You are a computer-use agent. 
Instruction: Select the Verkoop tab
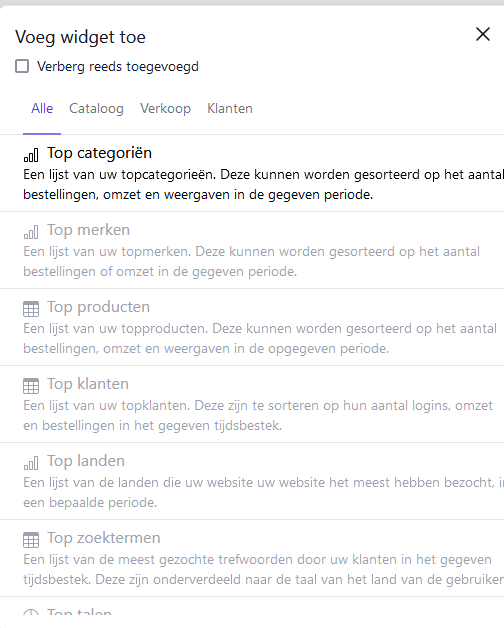pos(165,109)
